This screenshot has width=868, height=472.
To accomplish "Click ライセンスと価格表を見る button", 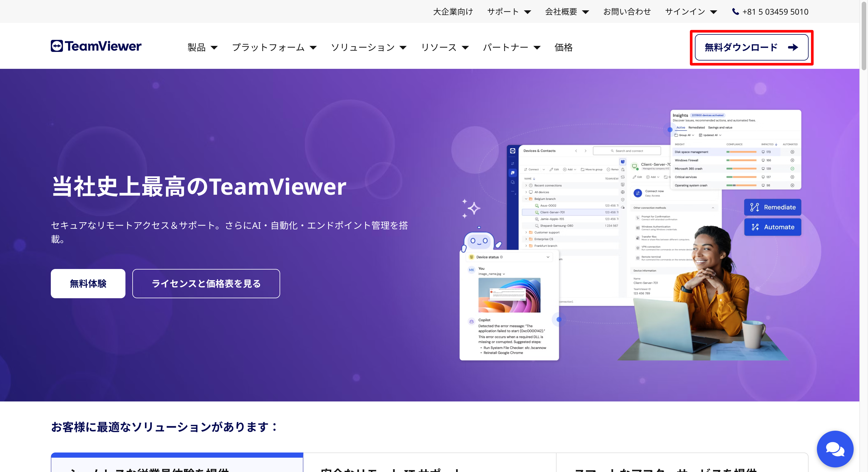I will click(x=206, y=284).
